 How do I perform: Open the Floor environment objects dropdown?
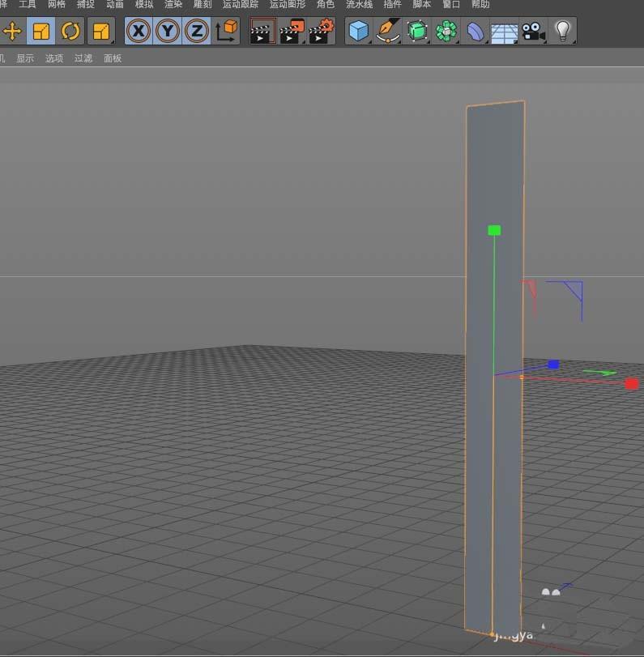pyautogui.click(x=504, y=32)
